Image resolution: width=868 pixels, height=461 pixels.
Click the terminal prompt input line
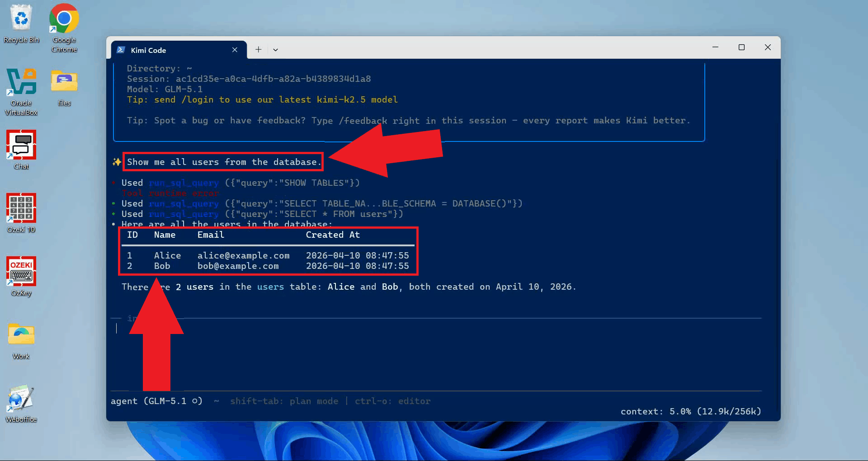[x=436, y=329]
